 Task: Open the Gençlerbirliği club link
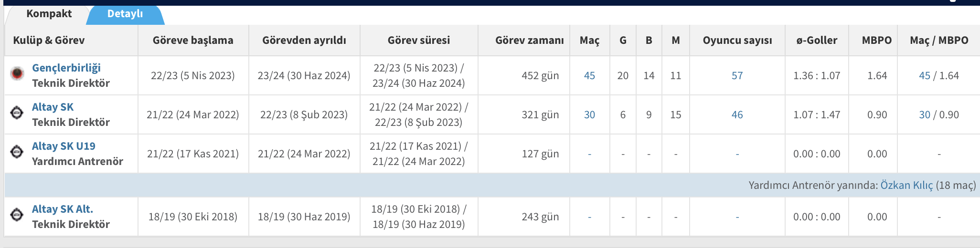(66, 68)
